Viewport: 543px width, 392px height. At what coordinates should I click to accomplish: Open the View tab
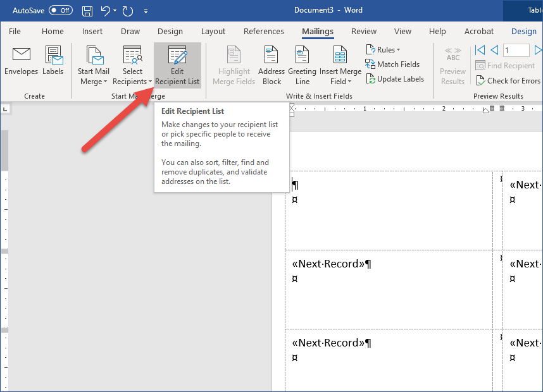(403, 31)
